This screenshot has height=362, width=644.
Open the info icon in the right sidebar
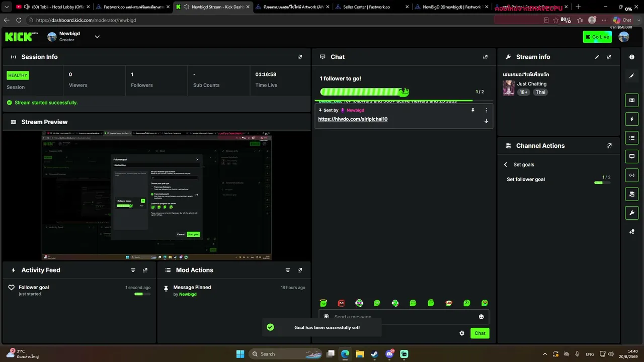pos(632,57)
